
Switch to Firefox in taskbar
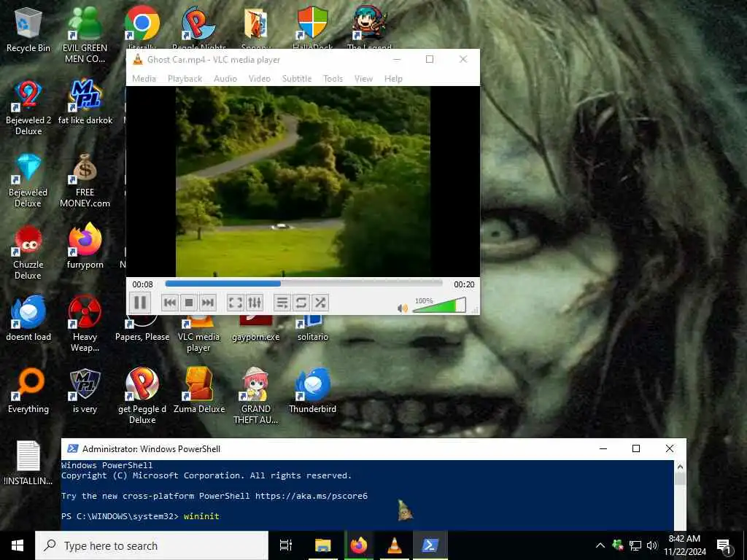click(359, 545)
